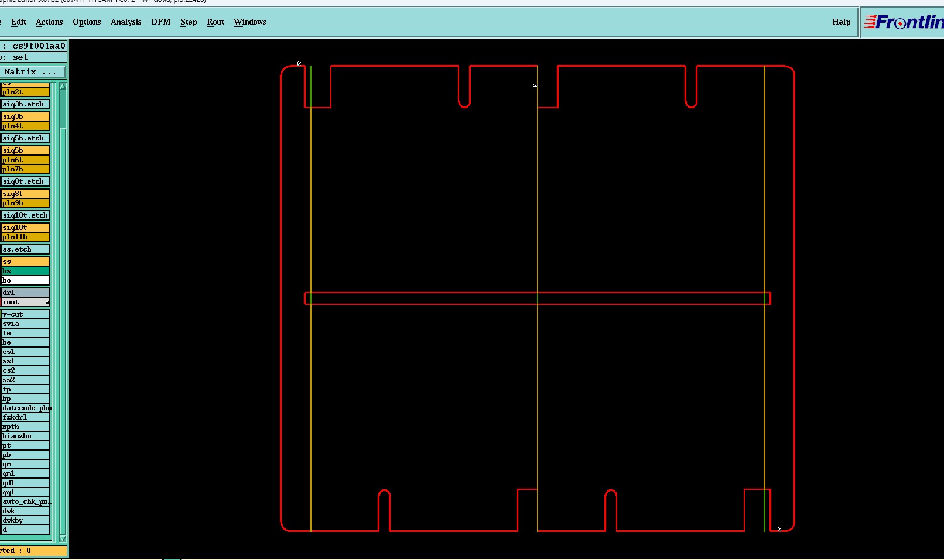Select the mpth layer
The height and width of the screenshot is (560, 944).
(25, 427)
